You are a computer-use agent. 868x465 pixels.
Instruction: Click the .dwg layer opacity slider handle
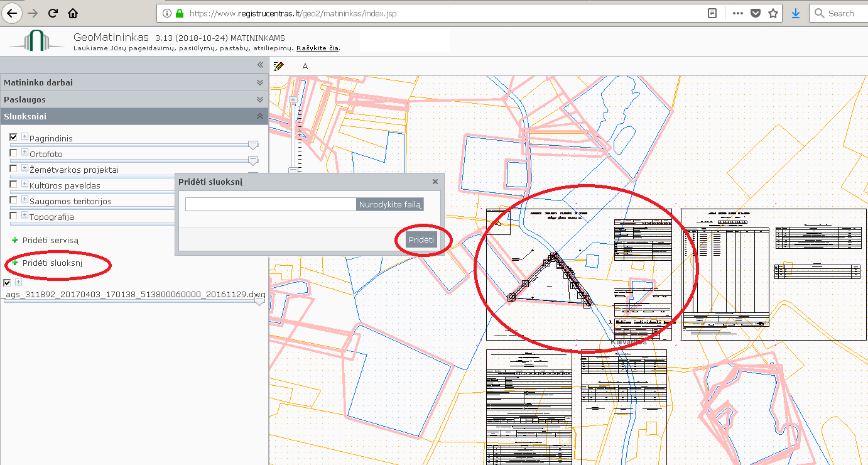click(x=259, y=301)
